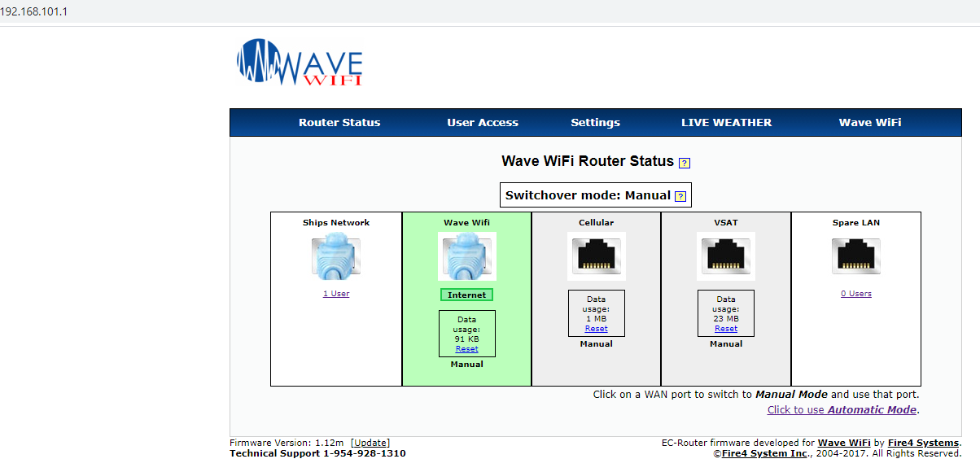Click the Wave WiFi Router Status heading
The width and height of the screenshot is (980, 472).
tap(588, 161)
